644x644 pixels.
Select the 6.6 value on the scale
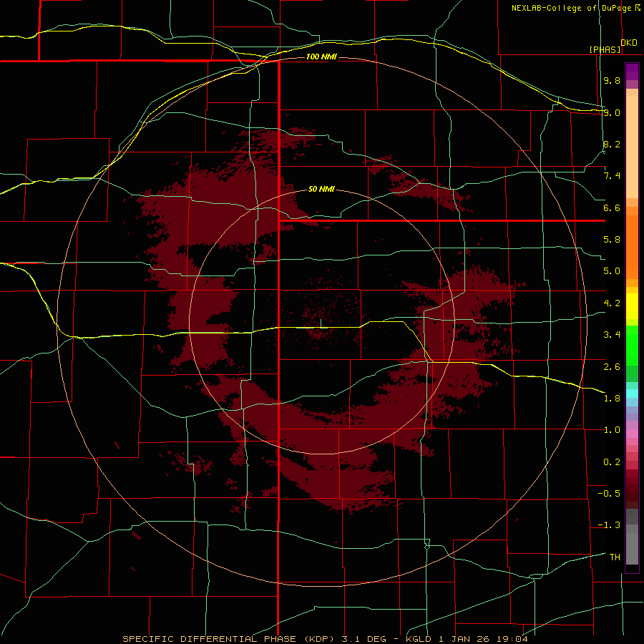tap(612, 208)
